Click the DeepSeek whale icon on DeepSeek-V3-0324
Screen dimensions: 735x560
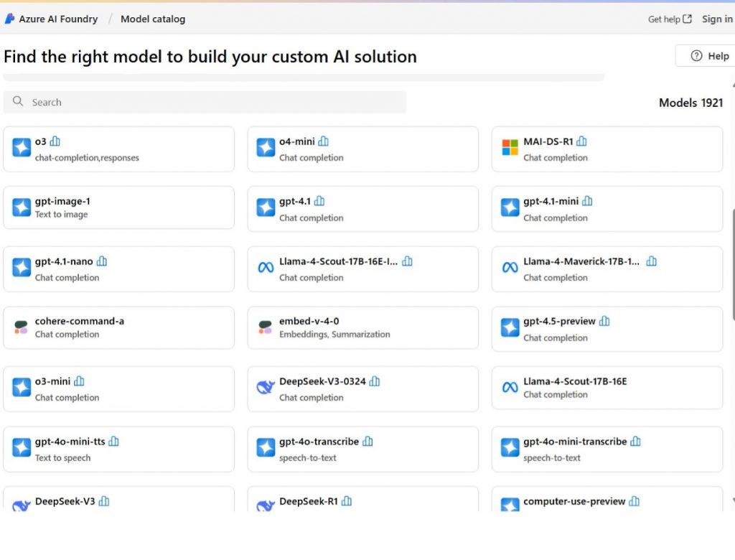point(266,388)
